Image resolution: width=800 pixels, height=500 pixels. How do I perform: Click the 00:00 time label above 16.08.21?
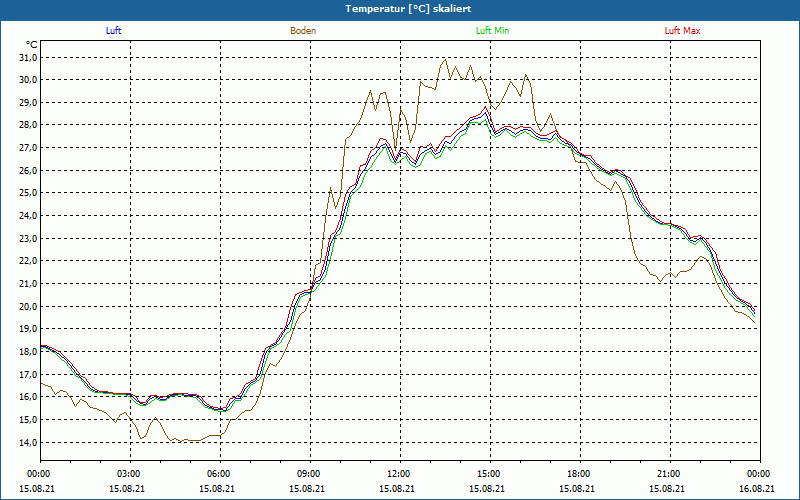point(760,474)
